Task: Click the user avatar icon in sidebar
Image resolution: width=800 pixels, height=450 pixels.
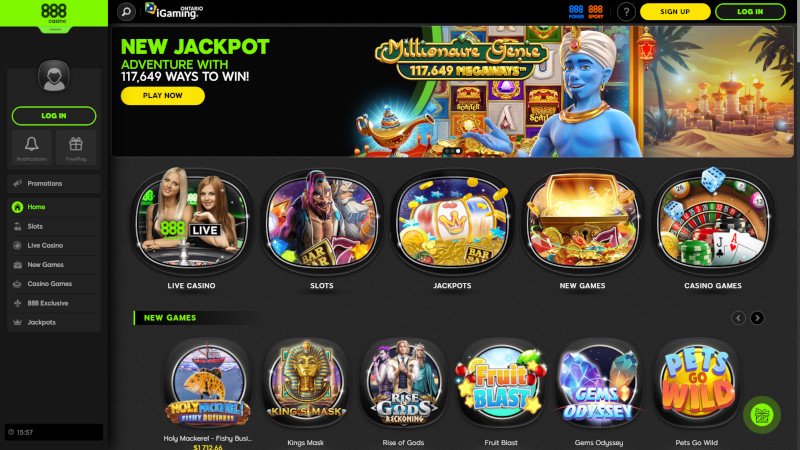Action: [x=54, y=77]
